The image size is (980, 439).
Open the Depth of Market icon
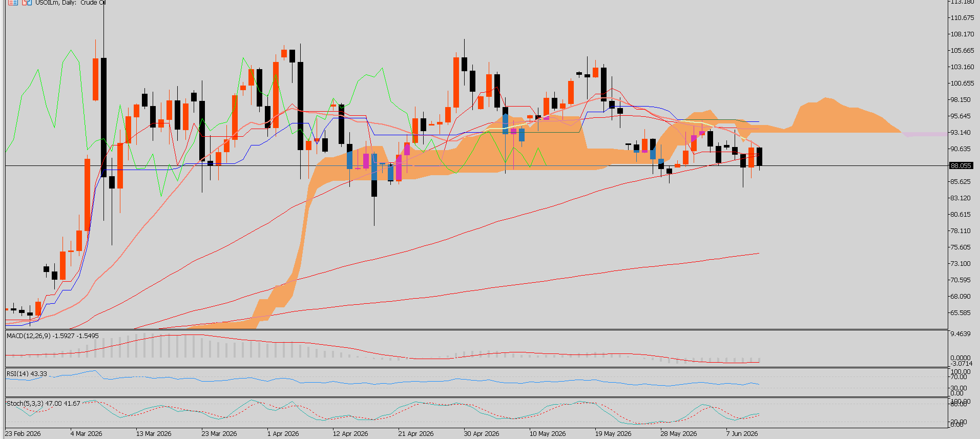tap(13, 3)
